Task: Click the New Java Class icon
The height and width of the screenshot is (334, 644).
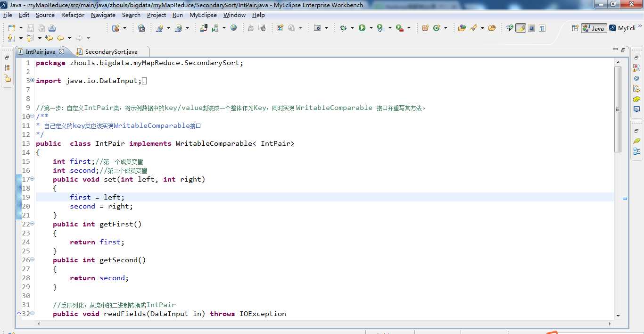Action: coord(437,28)
